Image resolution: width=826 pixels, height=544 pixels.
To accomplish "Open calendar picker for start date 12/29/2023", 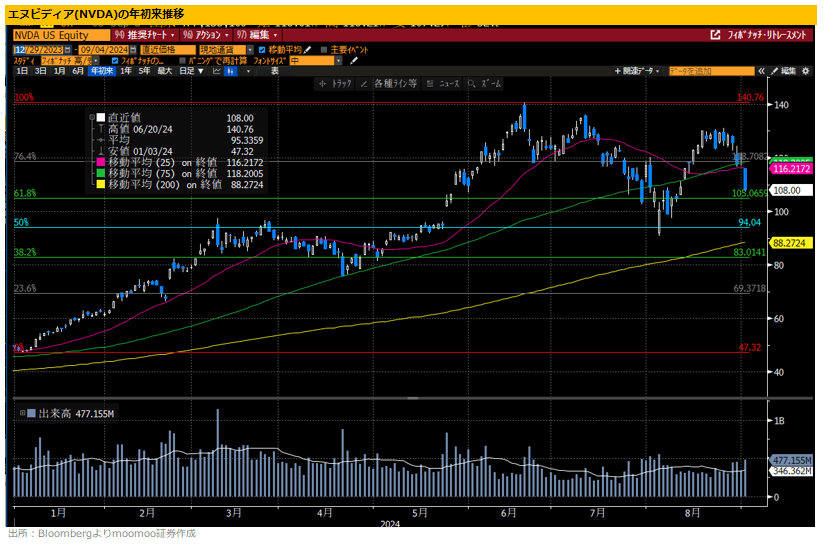I will [67, 50].
